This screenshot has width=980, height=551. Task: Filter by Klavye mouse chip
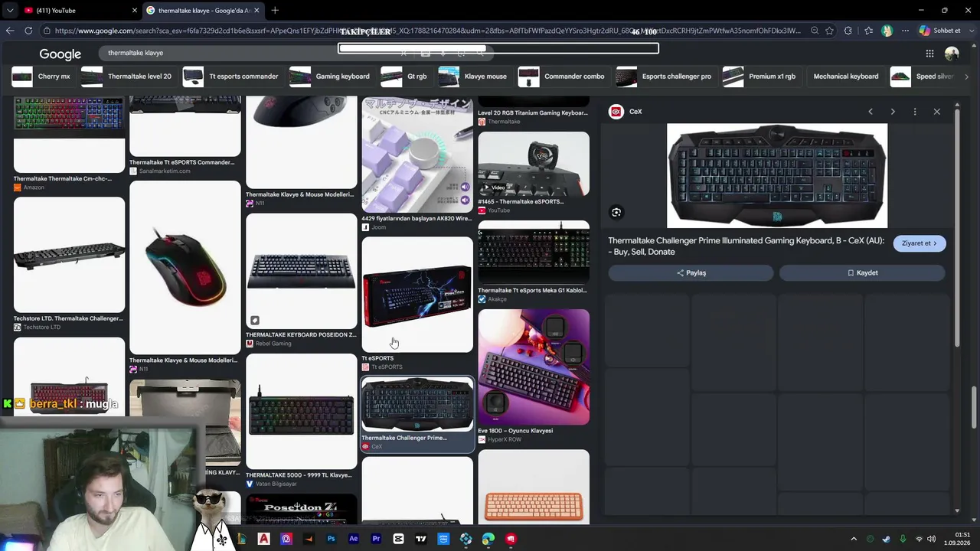pos(474,77)
